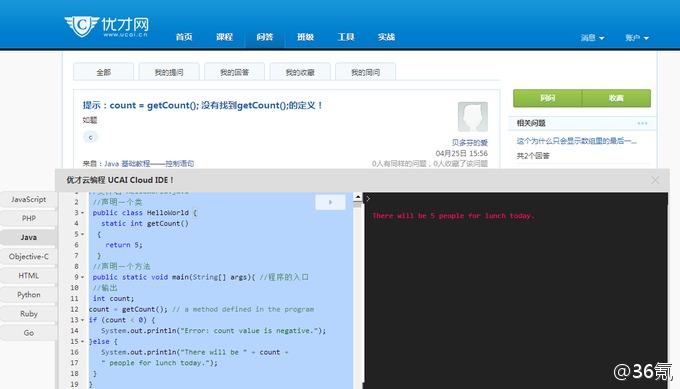Image resolution: width=680 pixels, height=389 pixels.
Task: Open the 贝多芬的爱 user profile link
Action: click(x=470, y=142)
